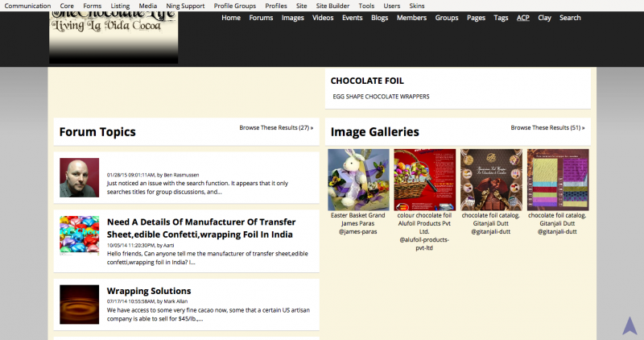
Task: Browse all 27 forum topic results
Action: pyautogui.click(x=276, y=128)
